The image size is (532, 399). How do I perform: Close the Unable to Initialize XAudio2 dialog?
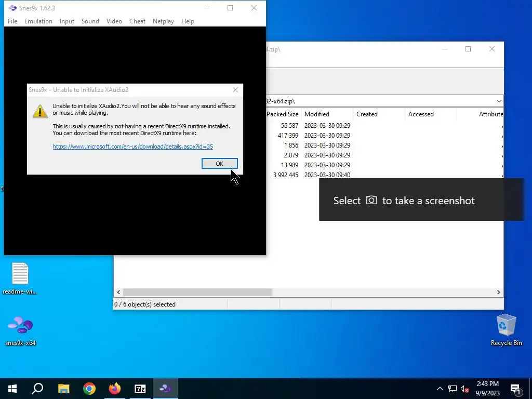(235, 90)
